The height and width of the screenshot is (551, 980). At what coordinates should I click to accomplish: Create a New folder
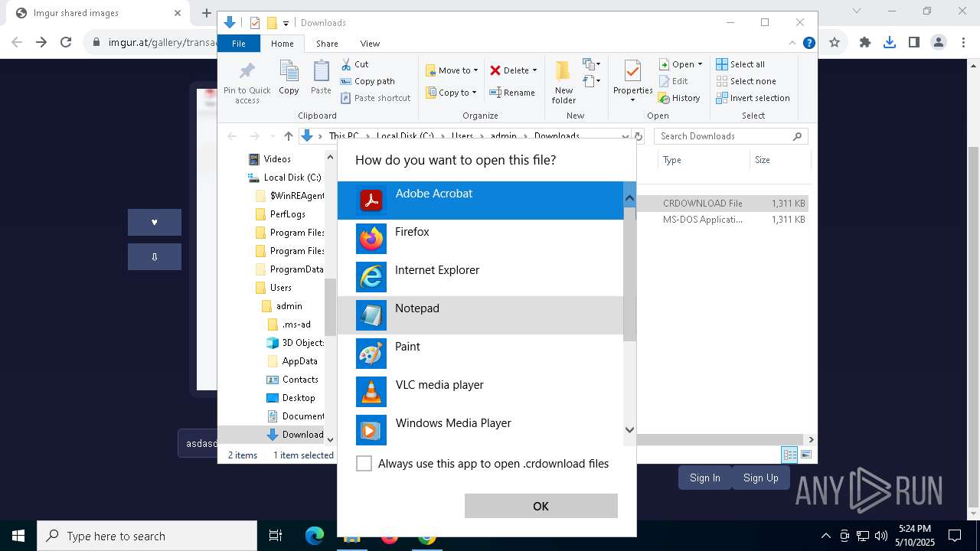click(x=563, y=83)
